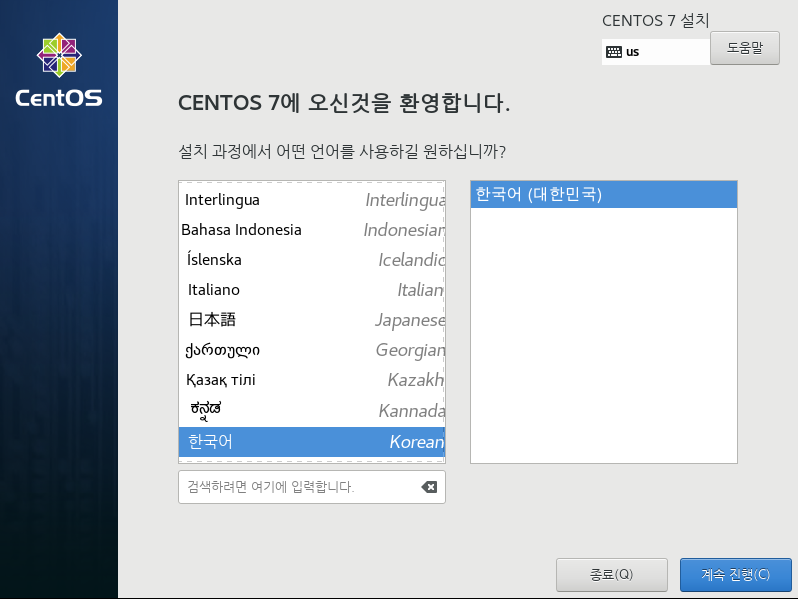Select Interlingua in the language list

coord(312,200)
